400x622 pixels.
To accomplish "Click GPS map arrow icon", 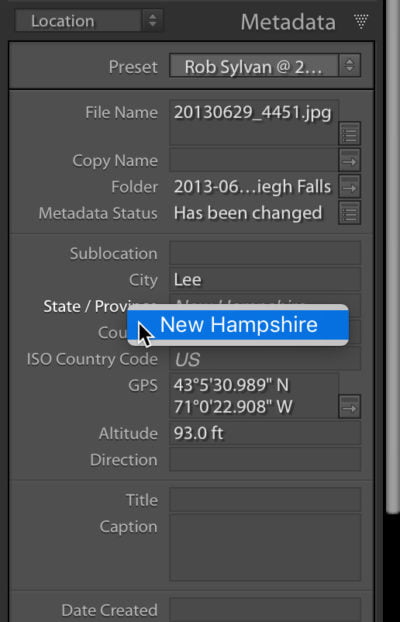I will pyautogui.click(x=350, y=407).
